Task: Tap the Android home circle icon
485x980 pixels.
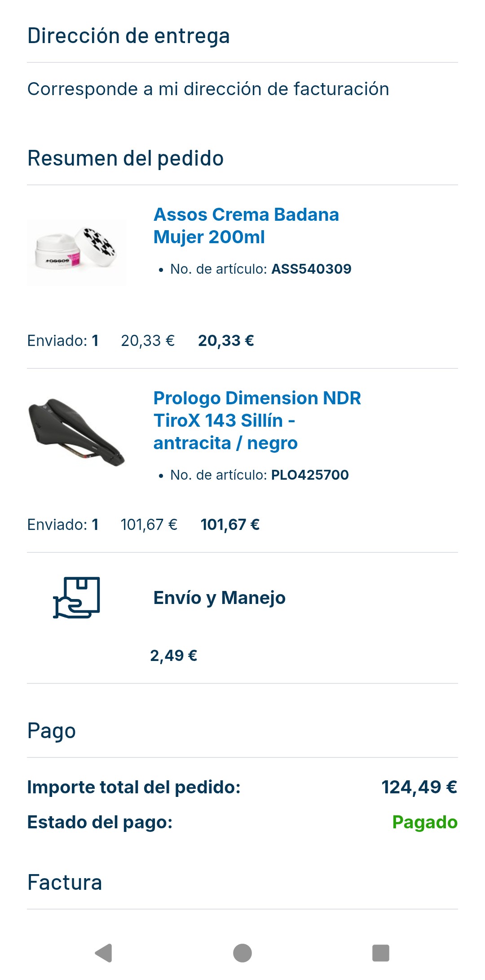Action: [x=242, y=953]
